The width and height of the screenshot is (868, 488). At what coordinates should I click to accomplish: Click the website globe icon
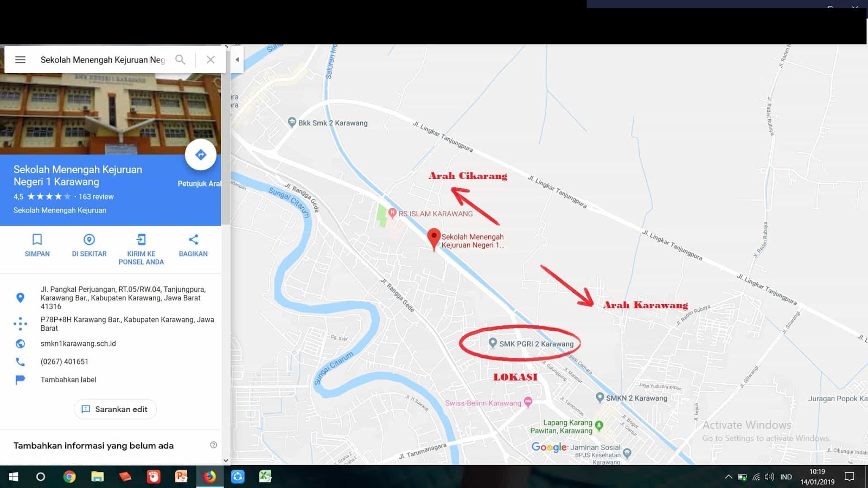[20, 344]
